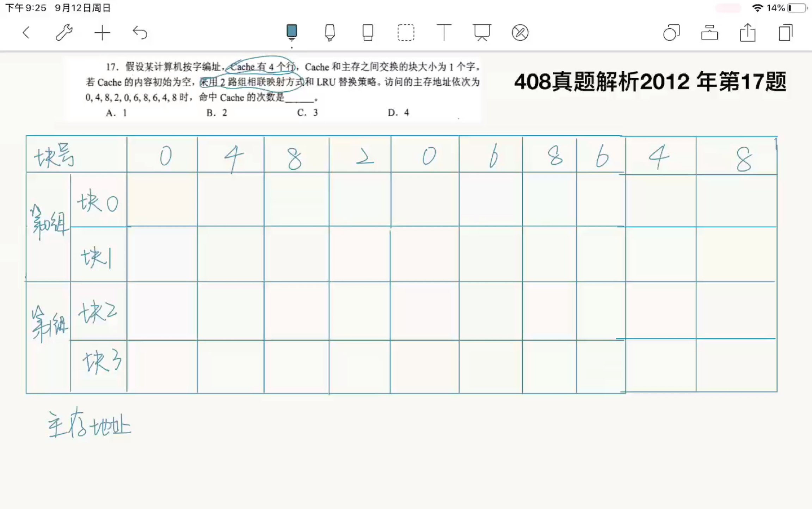Select answer option C. 3
This screenshot has width=812, height=509.
(x=307, y=112)
